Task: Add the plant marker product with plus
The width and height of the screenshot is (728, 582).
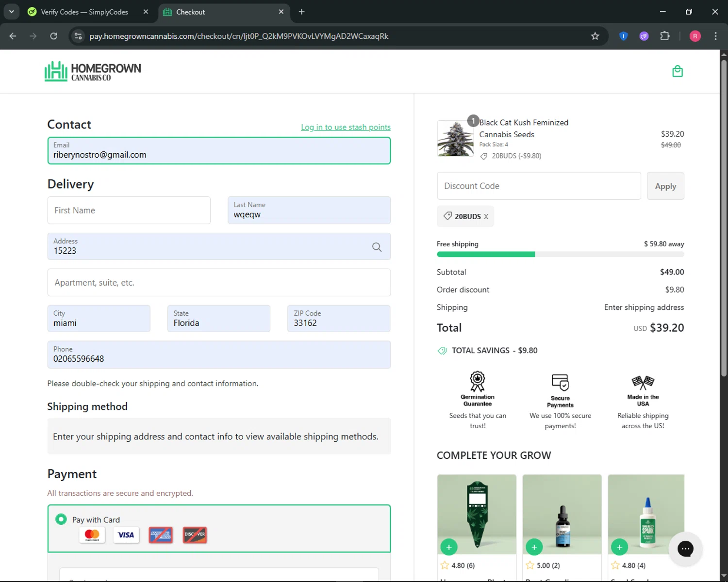Action: click(x=449, y=547)
